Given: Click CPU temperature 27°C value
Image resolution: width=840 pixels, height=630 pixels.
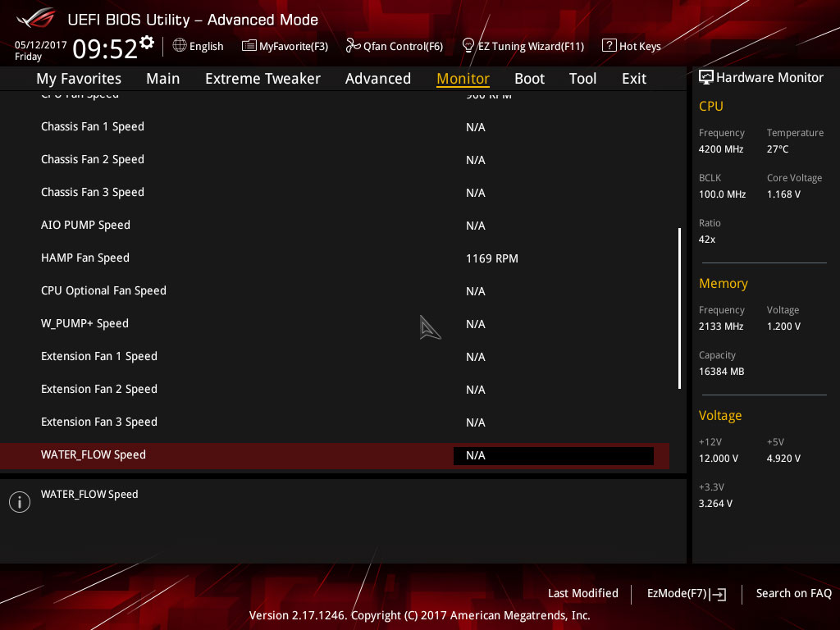Looking at the screenshot, I should point(778,149).
